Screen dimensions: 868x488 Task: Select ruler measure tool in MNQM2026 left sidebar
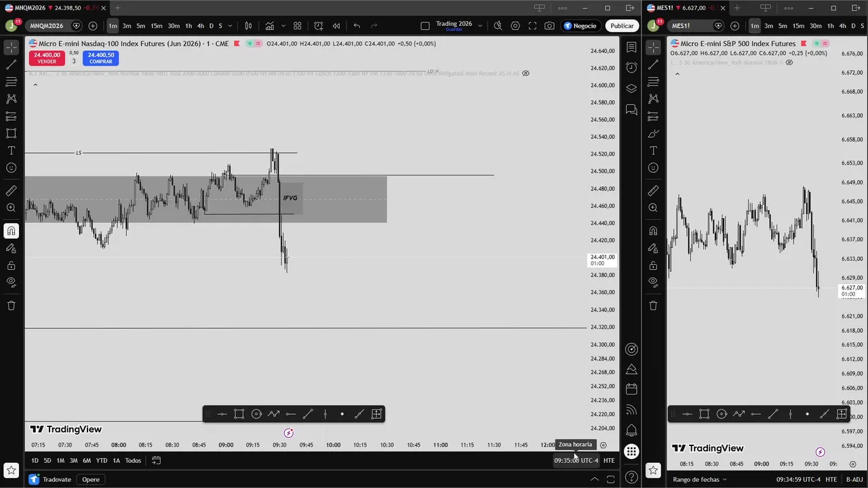click(11, 191)
